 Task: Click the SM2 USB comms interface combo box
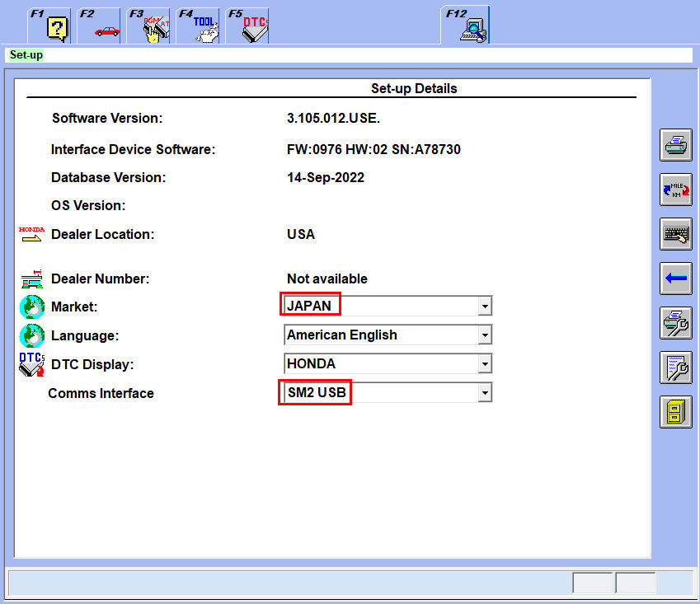[x=388, y=392]
